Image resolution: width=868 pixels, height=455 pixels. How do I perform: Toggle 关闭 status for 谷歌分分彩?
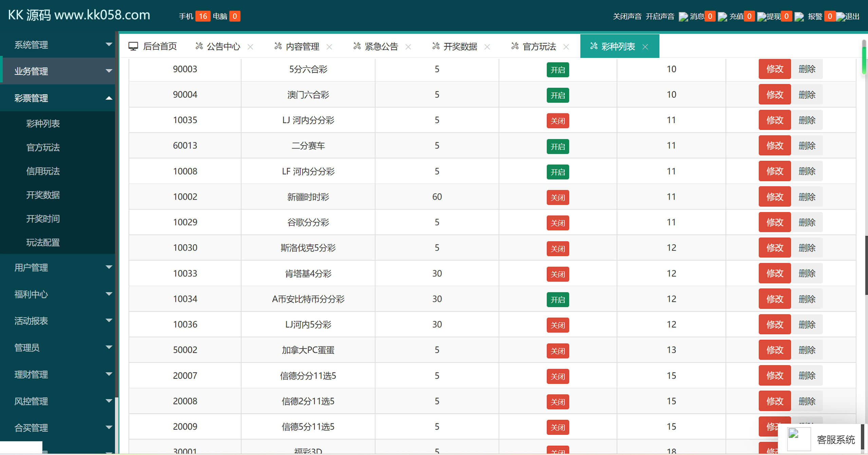[558, 223]
